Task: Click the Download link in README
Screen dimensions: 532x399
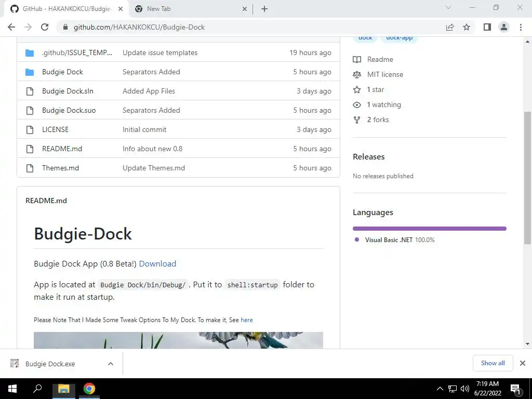Action: pos(157,263)
